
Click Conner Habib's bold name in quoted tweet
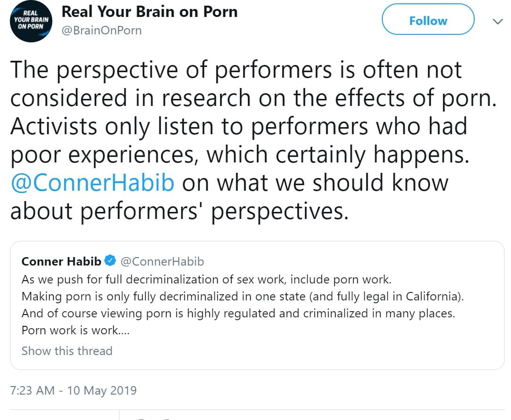tap(61, 261)
